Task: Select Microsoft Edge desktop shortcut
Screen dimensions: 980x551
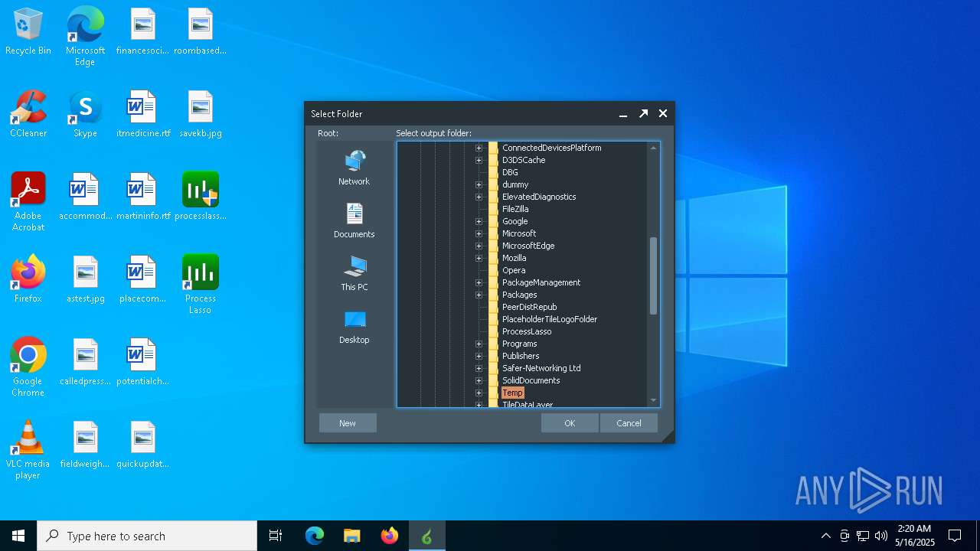Action: tap(85, 37)
